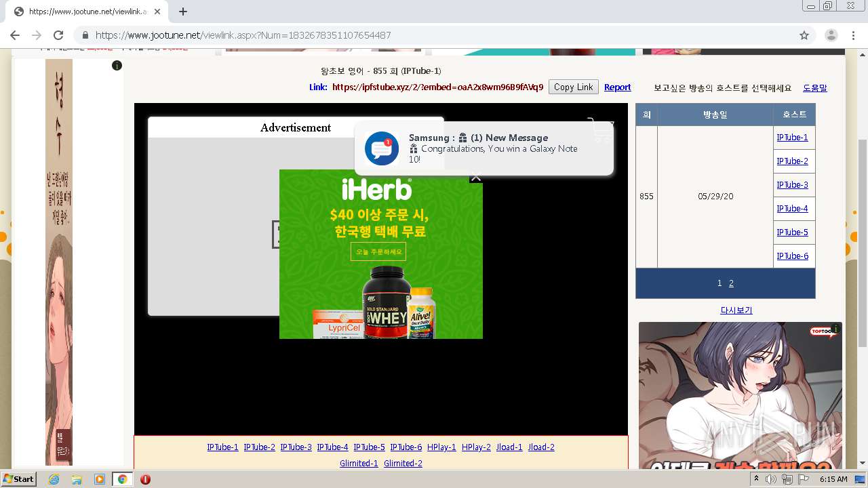This screenshot has width=868, height=488.
Task: Click the 호스트 column header
Action: [x=794, y=115]
